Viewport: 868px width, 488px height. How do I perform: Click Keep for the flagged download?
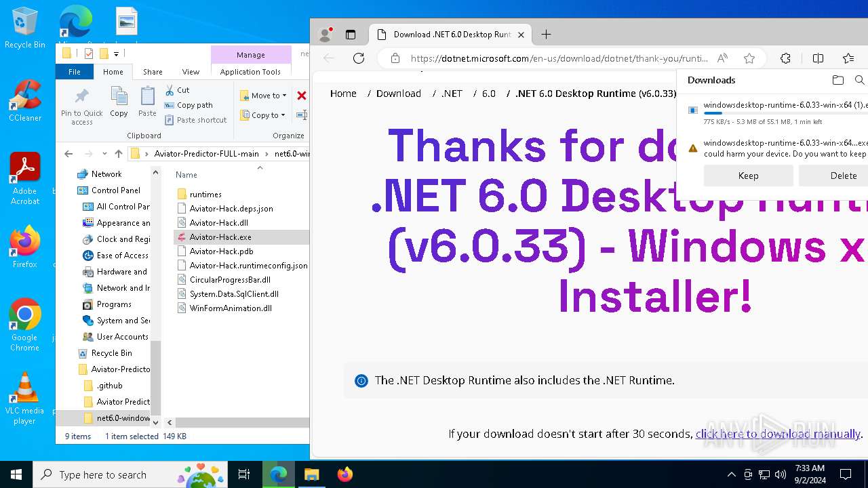tap(749, 176)
